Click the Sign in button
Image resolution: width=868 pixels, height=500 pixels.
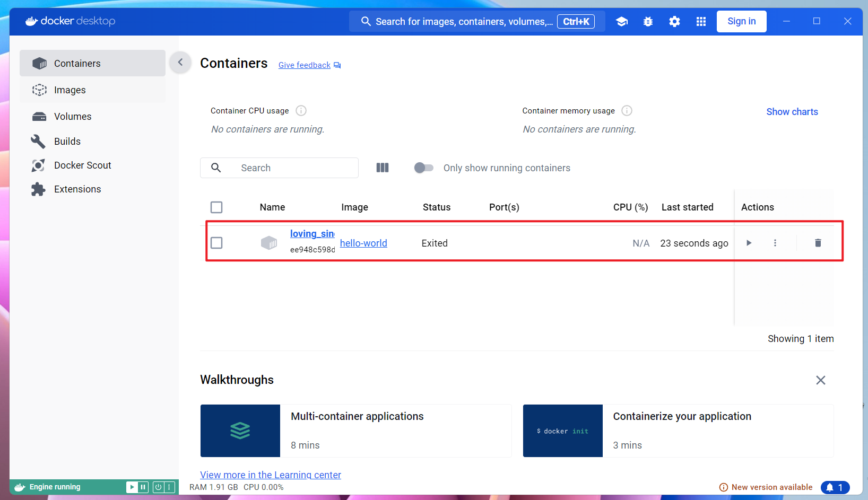coord(741,21)
